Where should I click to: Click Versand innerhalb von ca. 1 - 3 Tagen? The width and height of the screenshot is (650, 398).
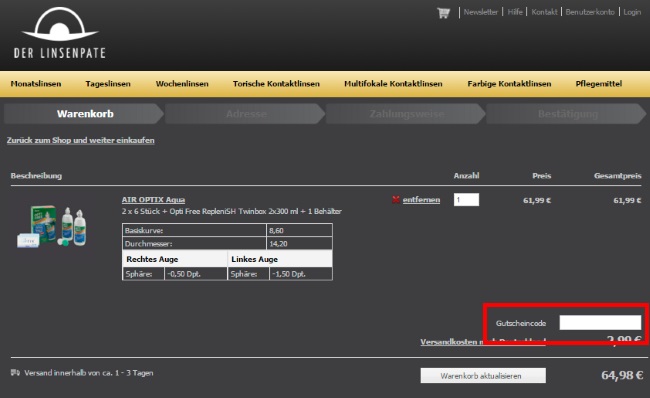coord(89,373)
